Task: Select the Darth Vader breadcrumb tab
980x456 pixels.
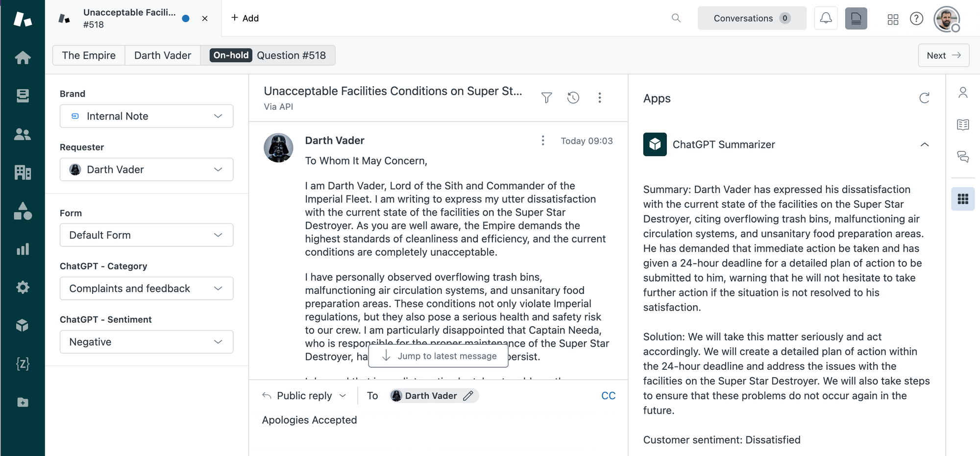Action: (163, 55)
